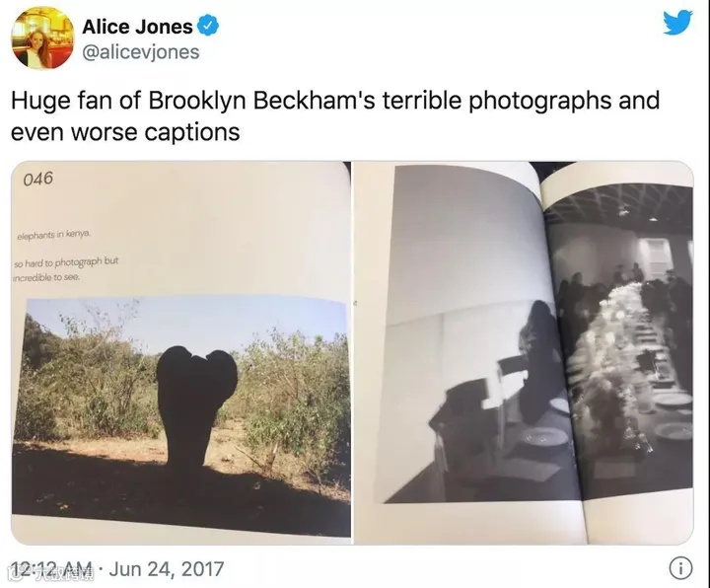The image size is (710, 588).
Task: Click the Jun 24, 2017 date link
Action: point(167,569)
